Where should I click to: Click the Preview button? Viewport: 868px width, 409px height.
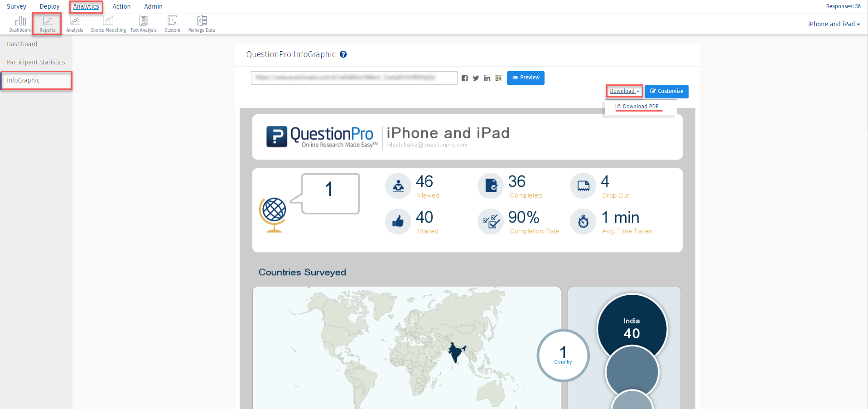click(526, 78)
